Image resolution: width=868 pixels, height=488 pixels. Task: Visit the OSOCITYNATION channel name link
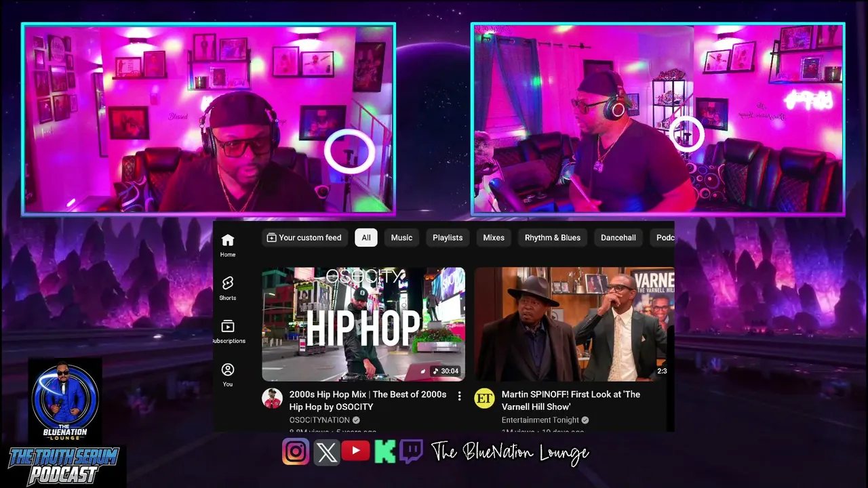tap(319, 420)
